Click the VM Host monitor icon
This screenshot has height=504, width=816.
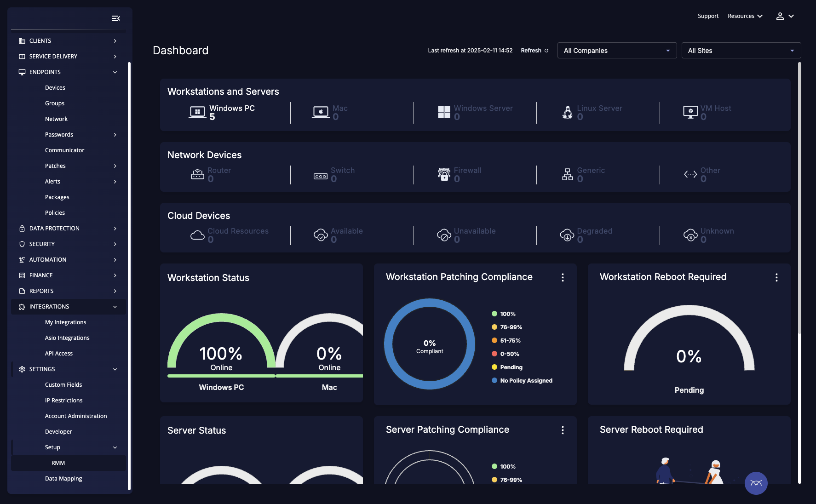coord(690,112)
